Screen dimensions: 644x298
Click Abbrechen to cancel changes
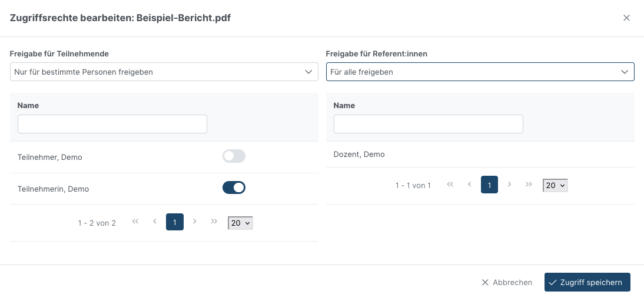507,282
